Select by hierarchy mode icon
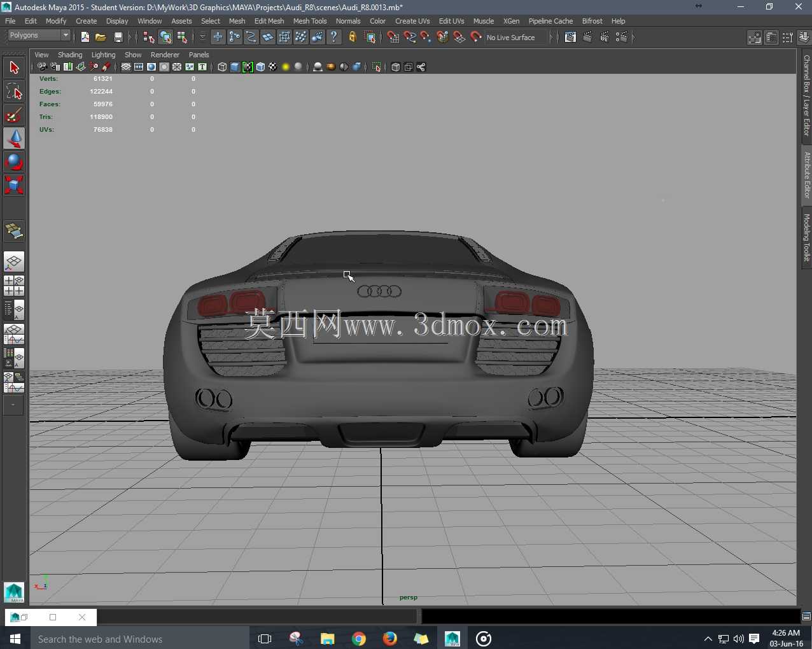This screenshot has width=812, height=649. 149,38
